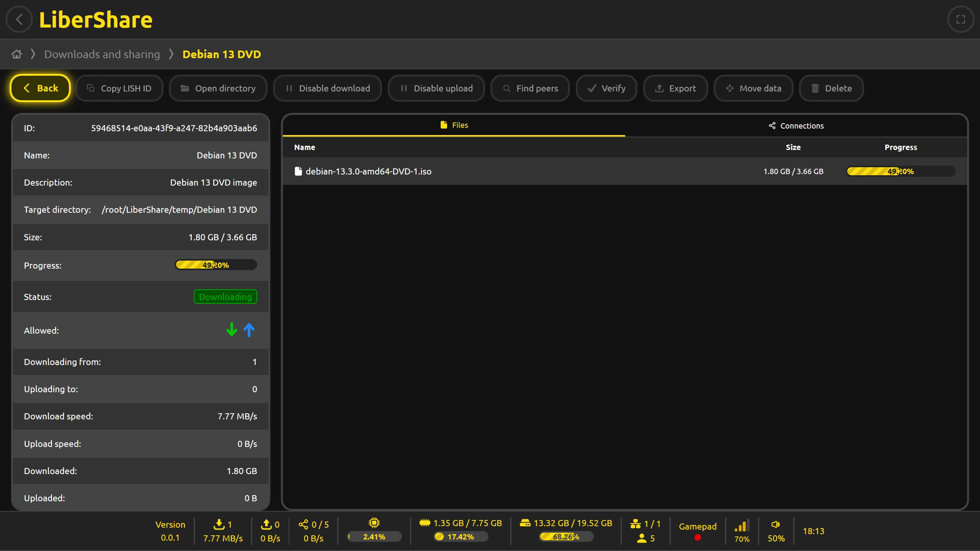The height and width of the screenshot is (551, 980).
Task: Click the RAM memory icon in status bar
Action: point(425,523)
